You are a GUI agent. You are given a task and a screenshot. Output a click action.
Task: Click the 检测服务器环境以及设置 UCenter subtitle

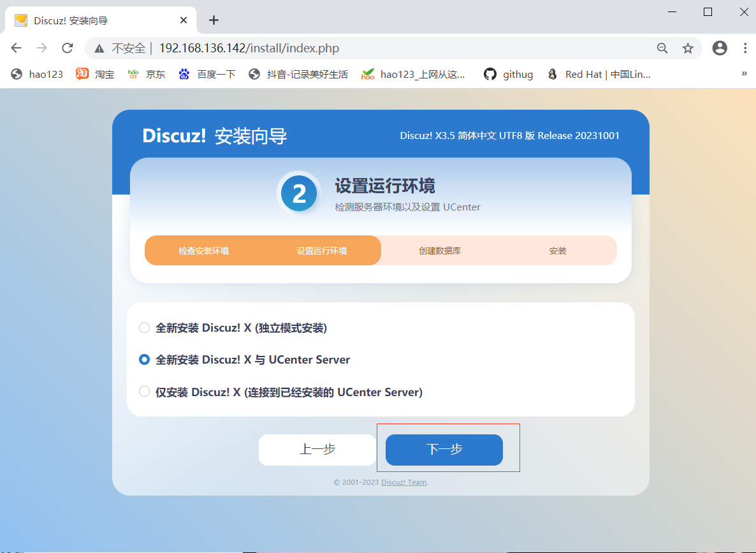[x=407, y=207]
